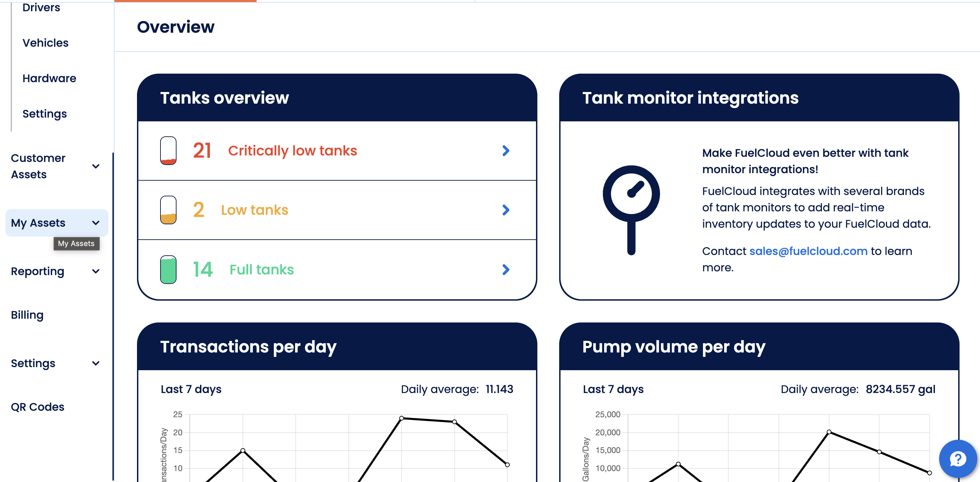
Task: Expand the sidebar Settings chevron
Action: pos(96,363)
